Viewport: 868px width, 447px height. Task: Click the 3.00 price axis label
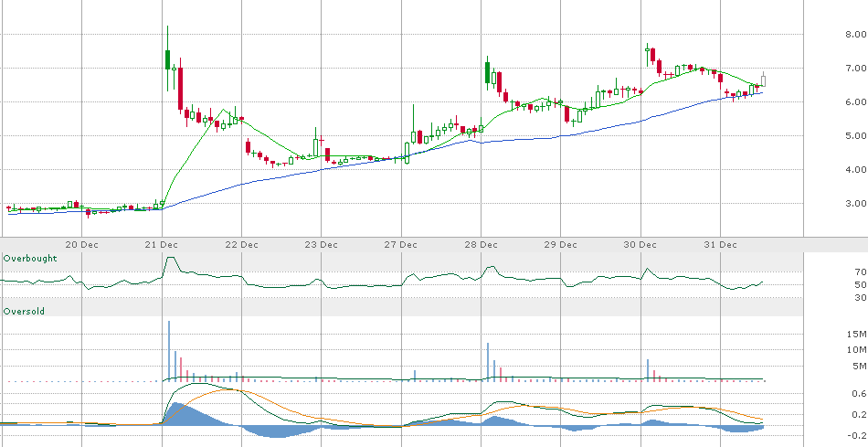[x=855, y=203]
